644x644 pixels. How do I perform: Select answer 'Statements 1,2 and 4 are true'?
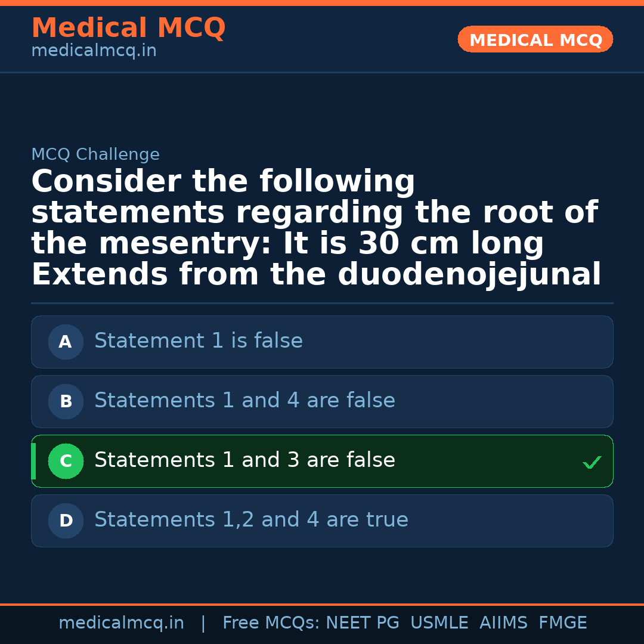point(322,521)
